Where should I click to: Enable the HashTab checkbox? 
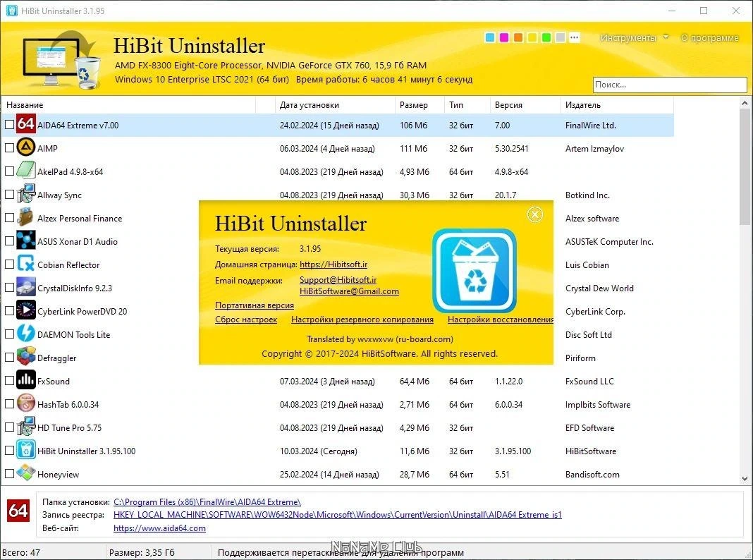pyautogui.click(x=9, y=404)
